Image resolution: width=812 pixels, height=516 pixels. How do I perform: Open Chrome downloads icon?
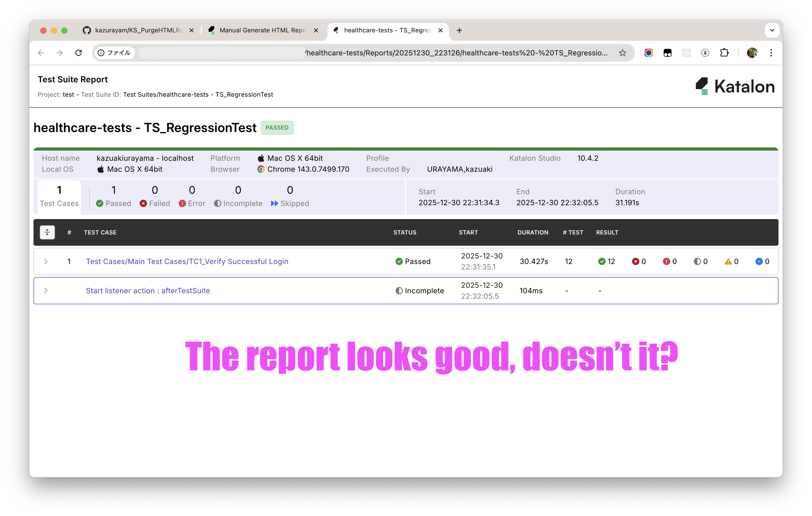[x=705, y=53]
